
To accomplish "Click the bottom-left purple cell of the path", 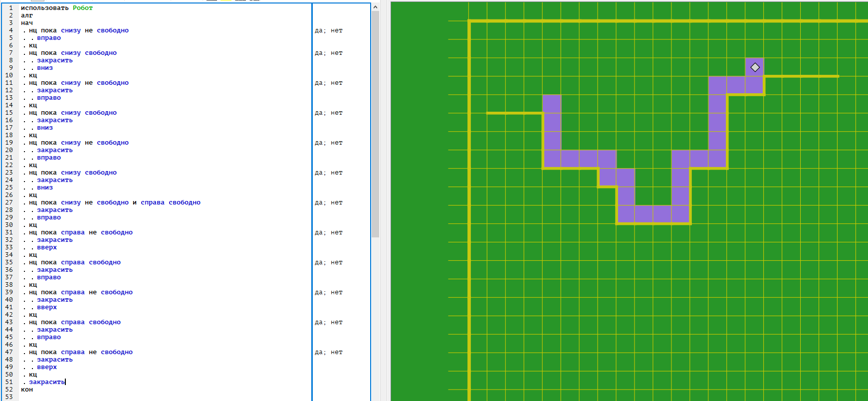I will pos(626,214).
